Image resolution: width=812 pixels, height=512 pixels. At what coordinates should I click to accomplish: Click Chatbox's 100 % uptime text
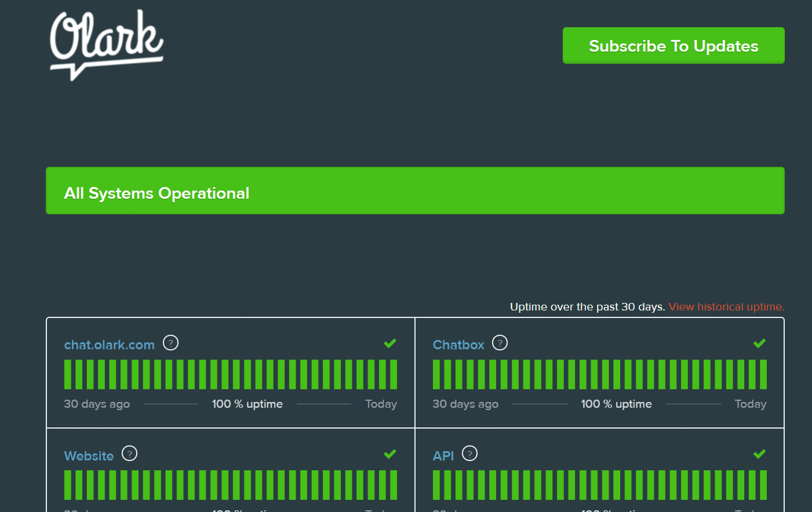[x=616, y=404]
